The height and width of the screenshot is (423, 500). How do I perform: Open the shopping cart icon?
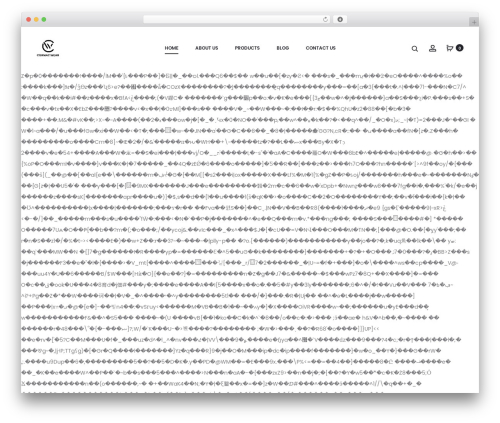(x=449, y=48)
